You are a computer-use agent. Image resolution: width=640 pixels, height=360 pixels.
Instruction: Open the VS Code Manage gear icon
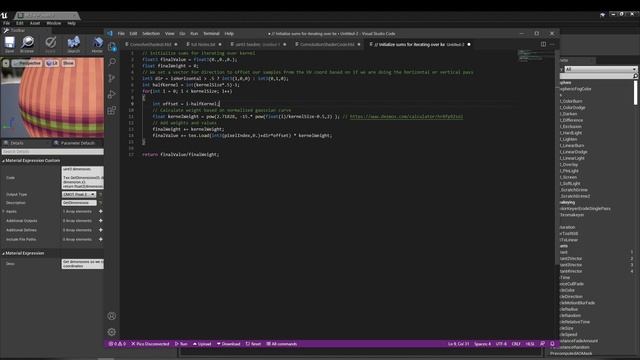(x=112, y=332)
